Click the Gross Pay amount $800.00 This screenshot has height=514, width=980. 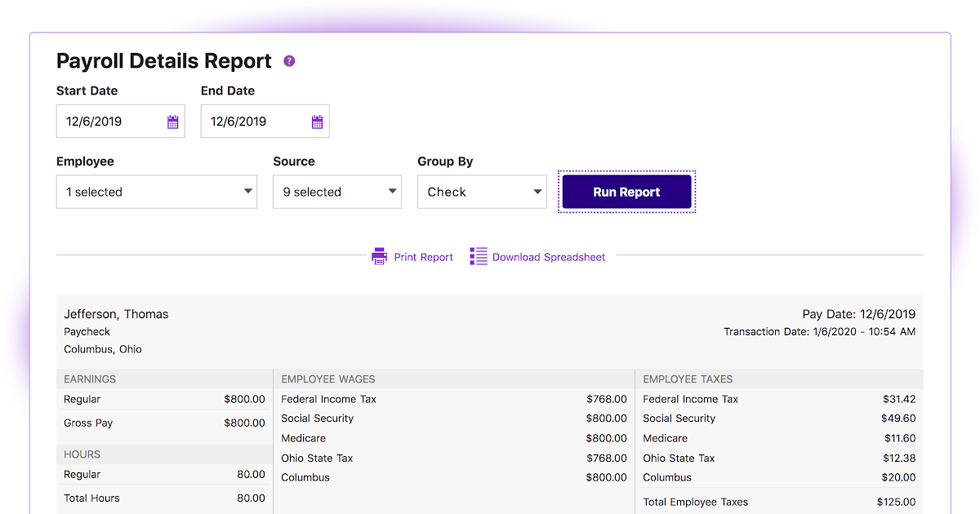pos(245,423)
